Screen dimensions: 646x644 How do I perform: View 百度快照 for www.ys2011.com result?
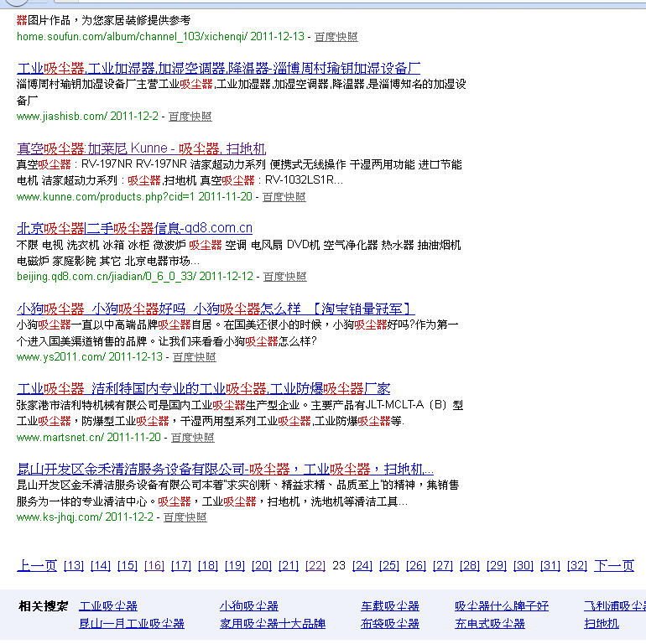pyautogui.click(x=194, y=357)
